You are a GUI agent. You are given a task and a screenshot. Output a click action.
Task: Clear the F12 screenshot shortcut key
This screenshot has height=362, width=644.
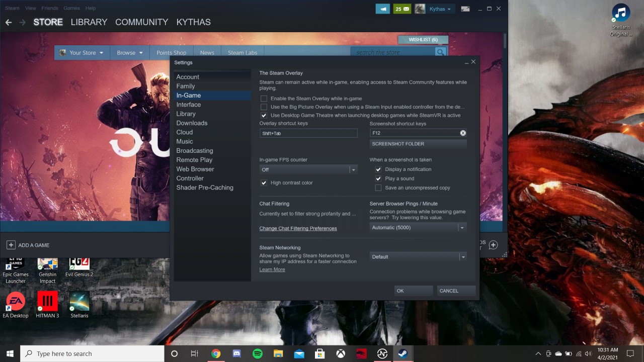(463, 133)
